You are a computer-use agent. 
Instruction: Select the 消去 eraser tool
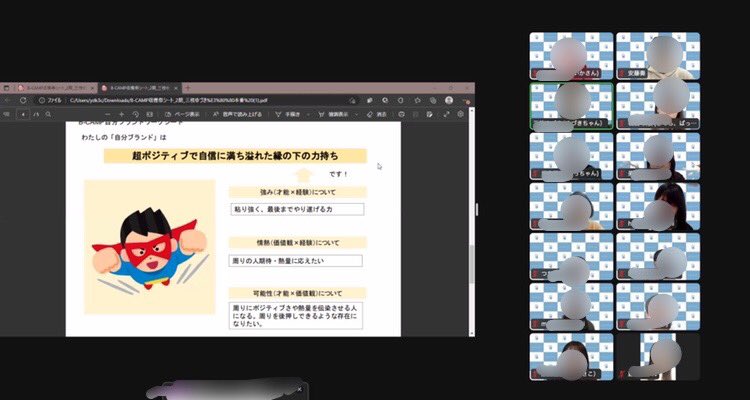pos(376,114)
